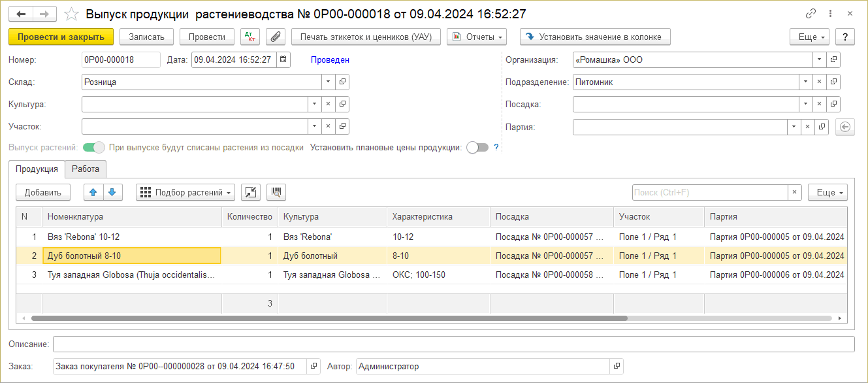Open Подразделение value in new form
The image size is (868, 383).
[834, 82]
